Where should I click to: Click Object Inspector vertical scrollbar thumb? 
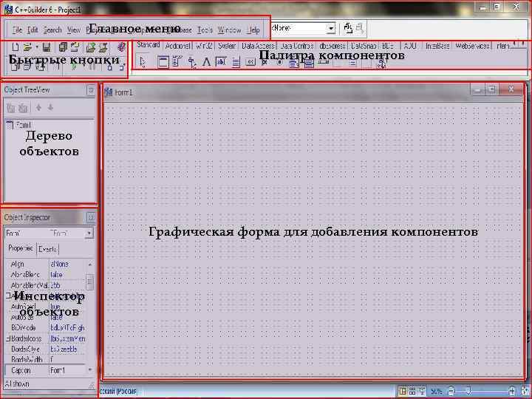click(x=90, y=282)
